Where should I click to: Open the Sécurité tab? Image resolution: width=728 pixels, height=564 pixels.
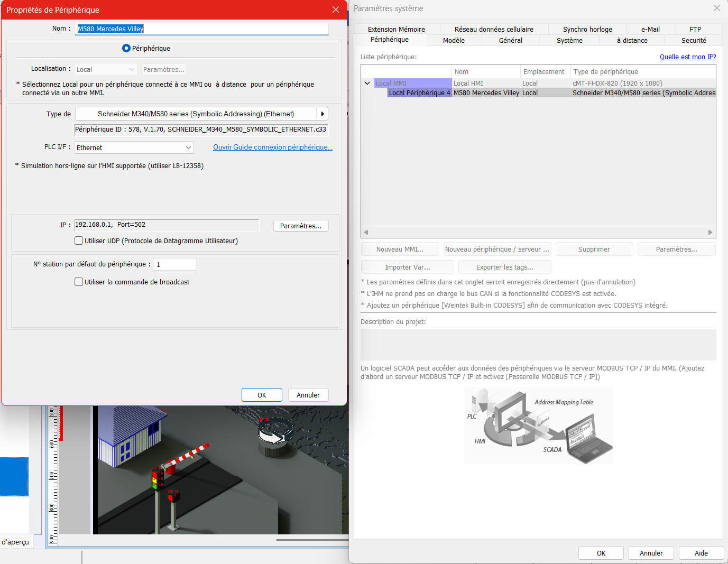tap(694, 41)
